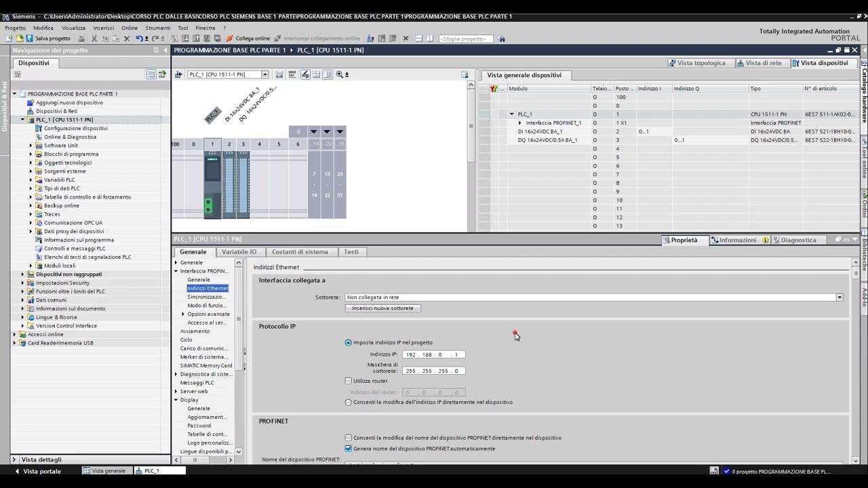The width and height of the screenshot is (868, 488).
Task: Expand Vista dettagli panel
Action: [x=14, y=460]
